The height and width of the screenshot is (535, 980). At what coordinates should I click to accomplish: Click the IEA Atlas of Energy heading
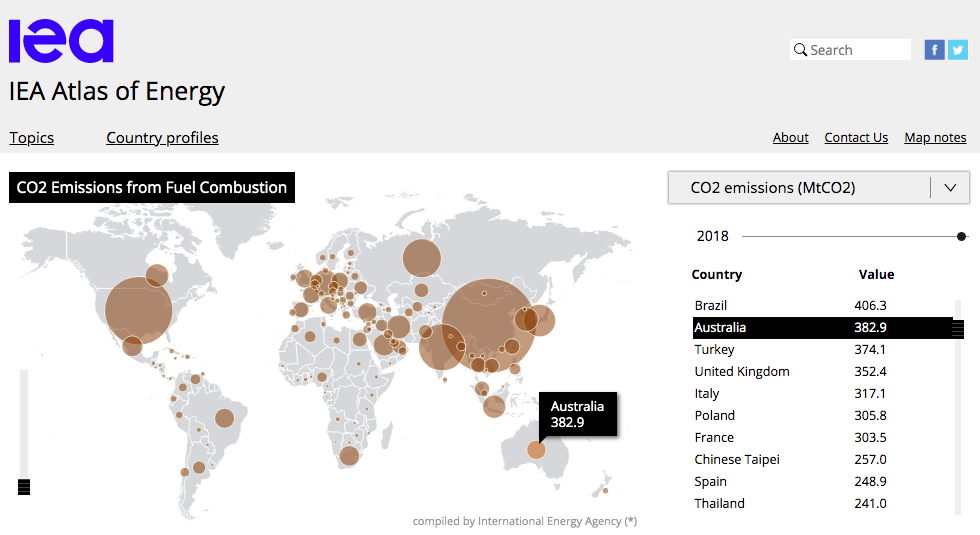[117, 91]
